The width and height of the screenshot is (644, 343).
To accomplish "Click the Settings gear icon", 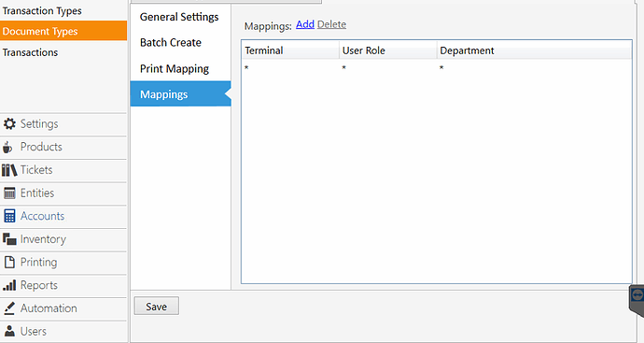I will [x=9, y=123].
